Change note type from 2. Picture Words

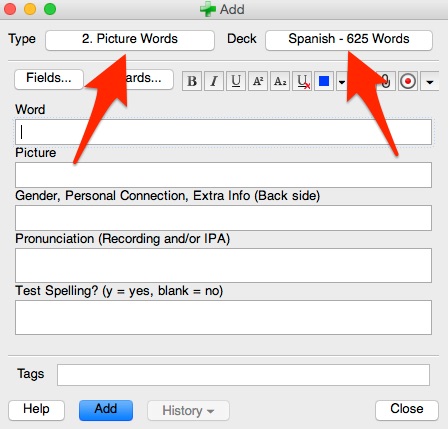coord(130,40)
